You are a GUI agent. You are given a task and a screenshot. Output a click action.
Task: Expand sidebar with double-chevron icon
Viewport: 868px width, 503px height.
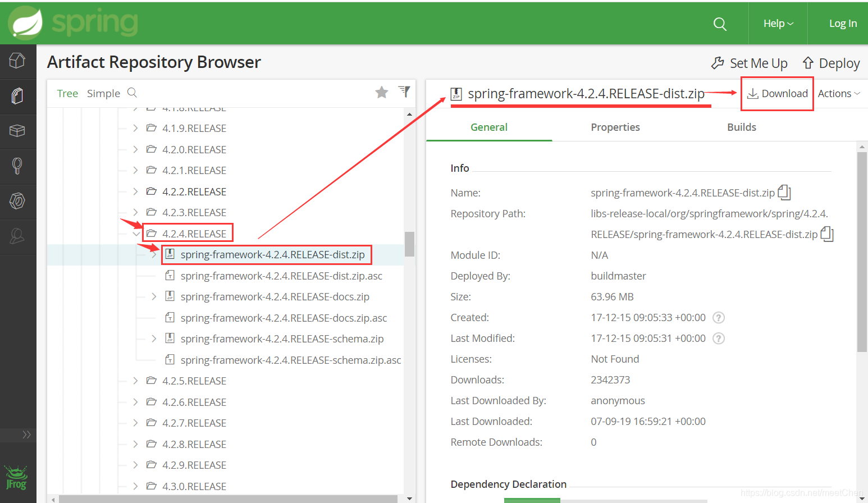(26, 435)
